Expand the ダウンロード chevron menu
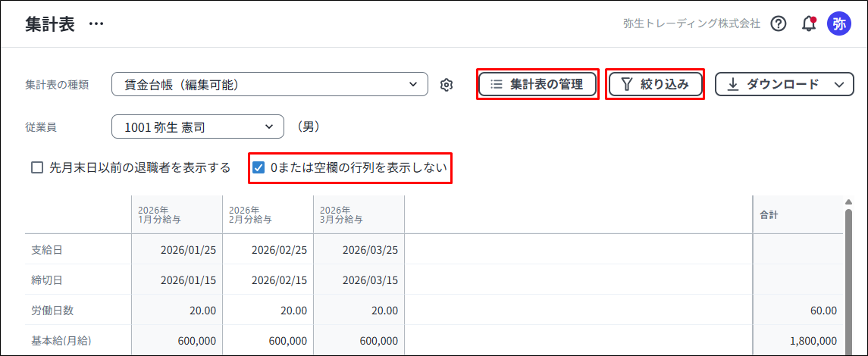Screen dimensions: 868x356 [x=838, y=85]
